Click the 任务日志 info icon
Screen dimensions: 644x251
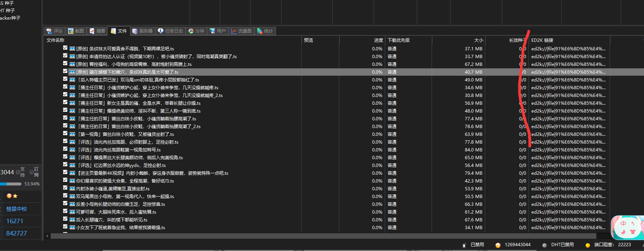coord(161,31)
